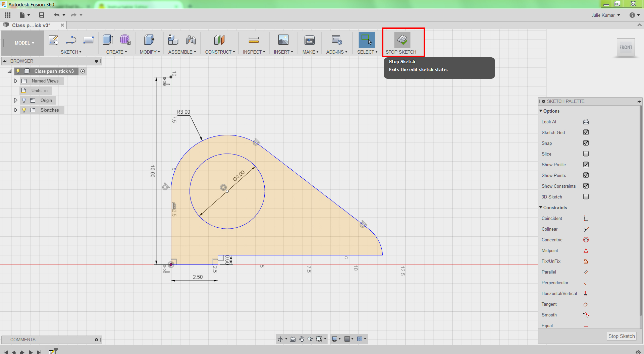This screenshot has height=354, width=644.
Task: Click the Construct plane icon
Action: coord(219,40)
